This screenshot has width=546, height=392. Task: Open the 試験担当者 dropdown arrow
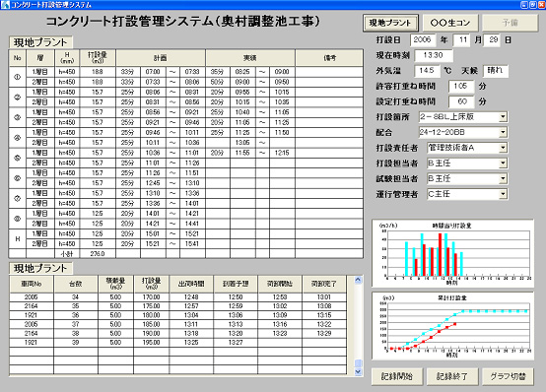coord(503,178)
